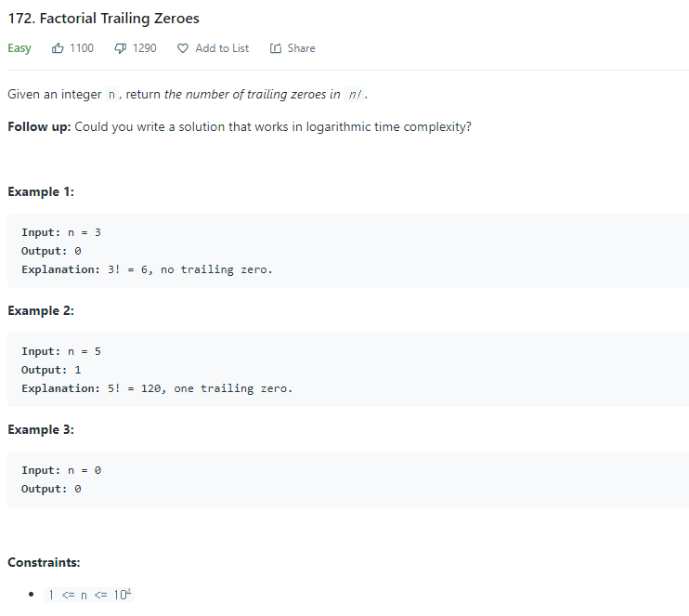Screen dimensions: 689x616
Task: Click the line Input: n = 0
Action: (x=61, y=470)
